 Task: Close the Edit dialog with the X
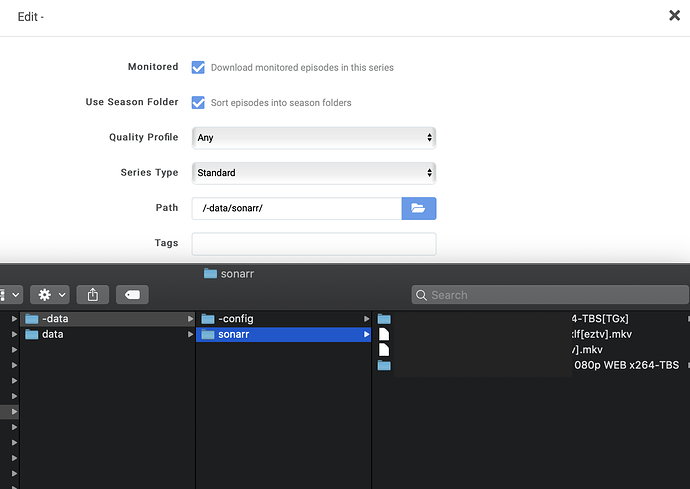coord(674,16)
